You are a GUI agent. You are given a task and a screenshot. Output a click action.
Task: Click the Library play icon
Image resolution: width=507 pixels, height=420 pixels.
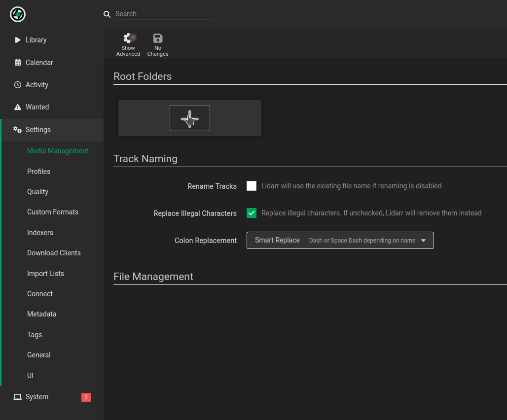[18, 40]
